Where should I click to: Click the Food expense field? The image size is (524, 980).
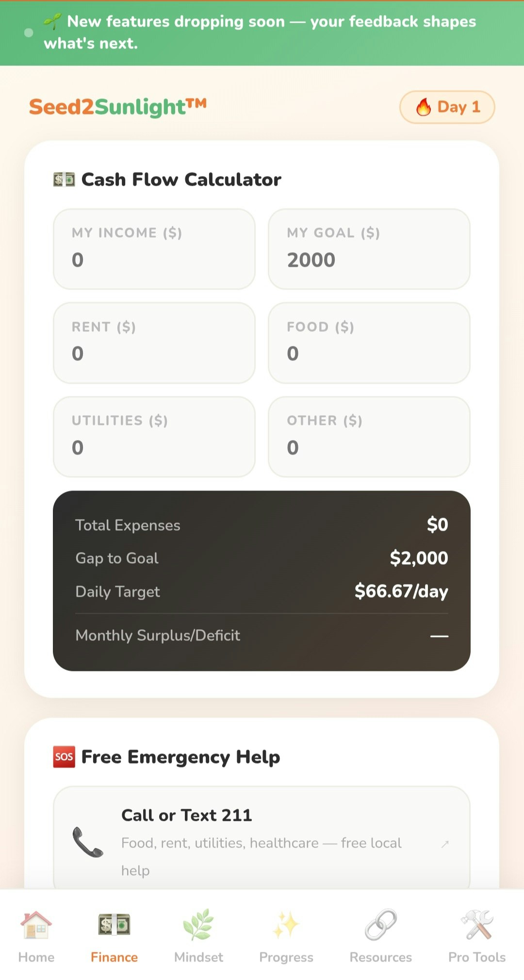pyautogui.click(x=369, y=353)
